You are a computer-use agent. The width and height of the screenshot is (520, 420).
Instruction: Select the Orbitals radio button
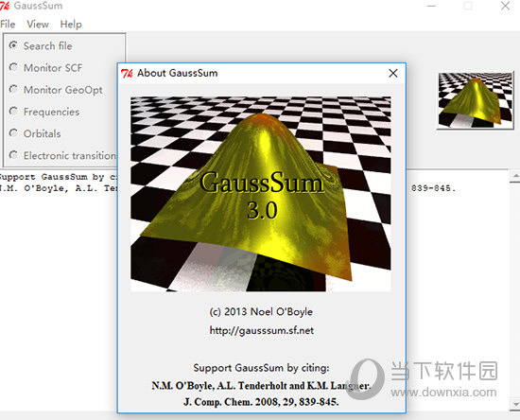(13, 133)
